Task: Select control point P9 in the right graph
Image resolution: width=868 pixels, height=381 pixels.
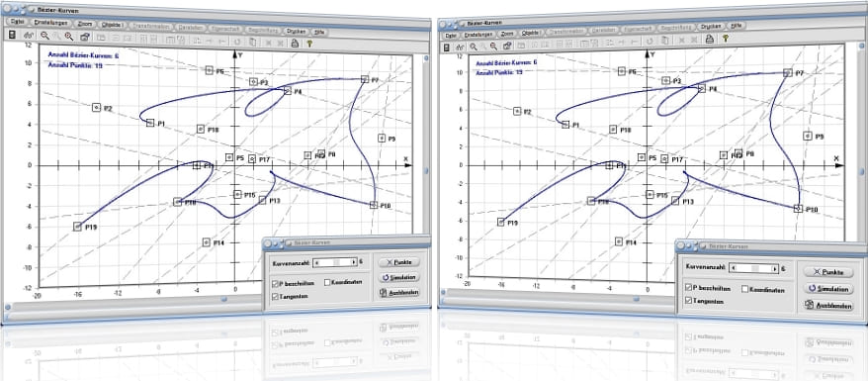Action: click(807, 136)
